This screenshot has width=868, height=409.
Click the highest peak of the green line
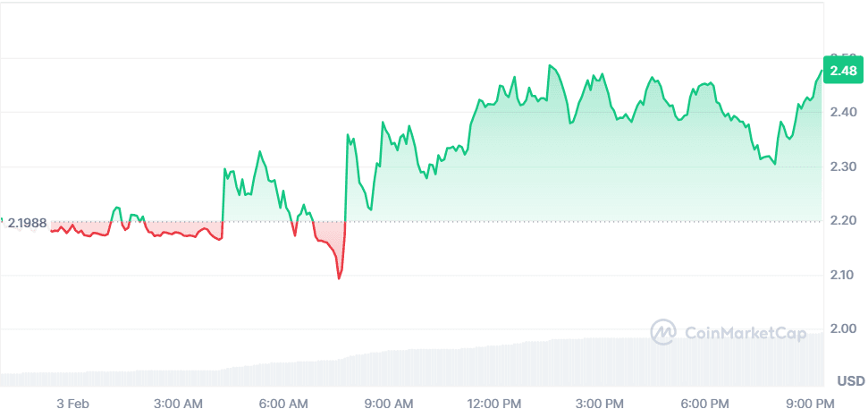coord(550,65)
